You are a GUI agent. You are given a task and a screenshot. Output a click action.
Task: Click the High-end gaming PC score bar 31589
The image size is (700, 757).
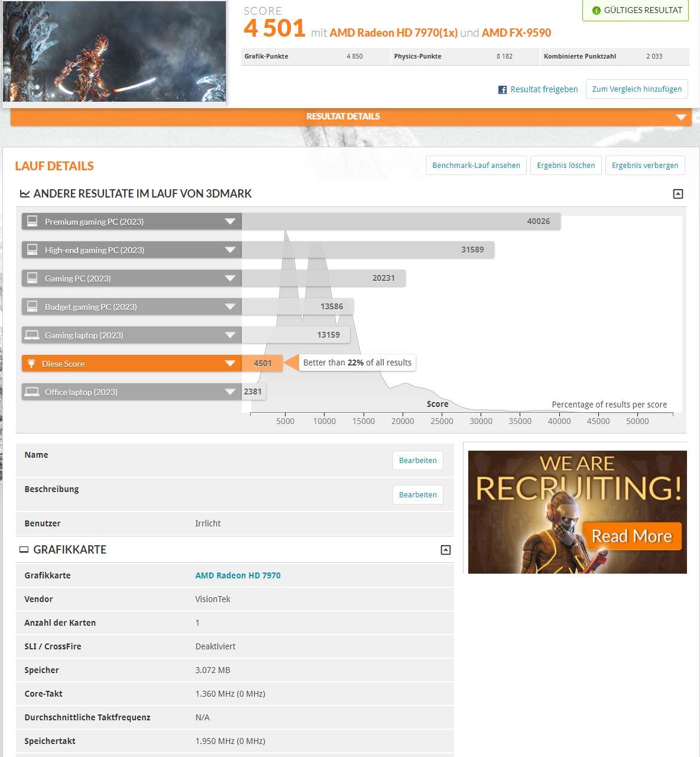coord(368,250)
